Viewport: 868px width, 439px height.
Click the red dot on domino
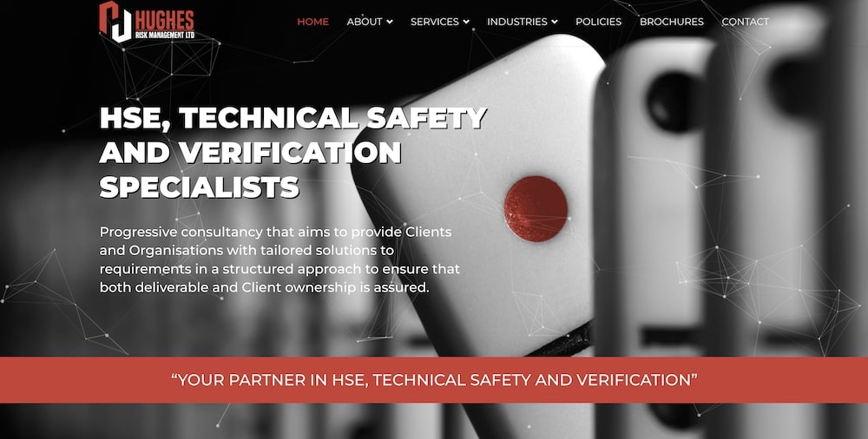coord(536,209)
